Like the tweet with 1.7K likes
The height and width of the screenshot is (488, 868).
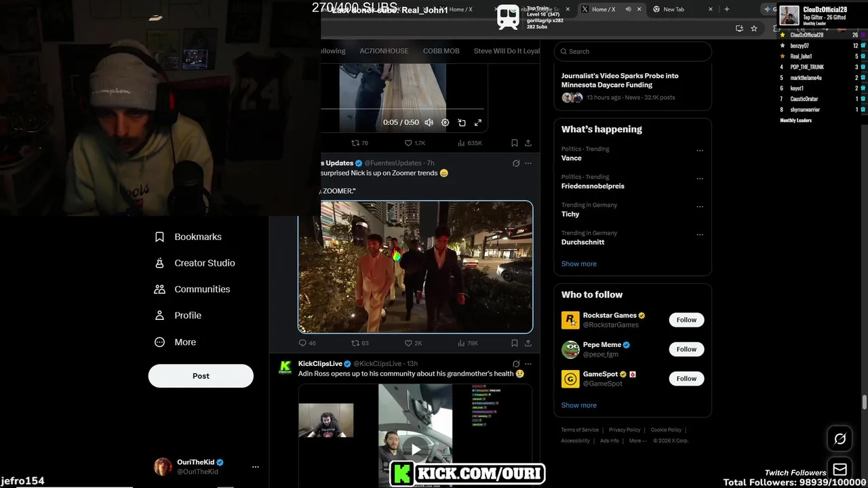(x=414, y=143)
